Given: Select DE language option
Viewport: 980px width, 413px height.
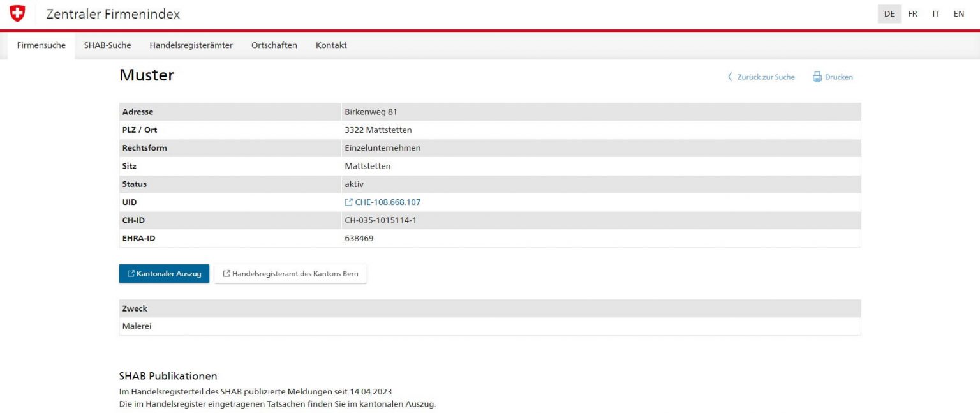Looking at the screenshot, I should [x=889, y=14].
